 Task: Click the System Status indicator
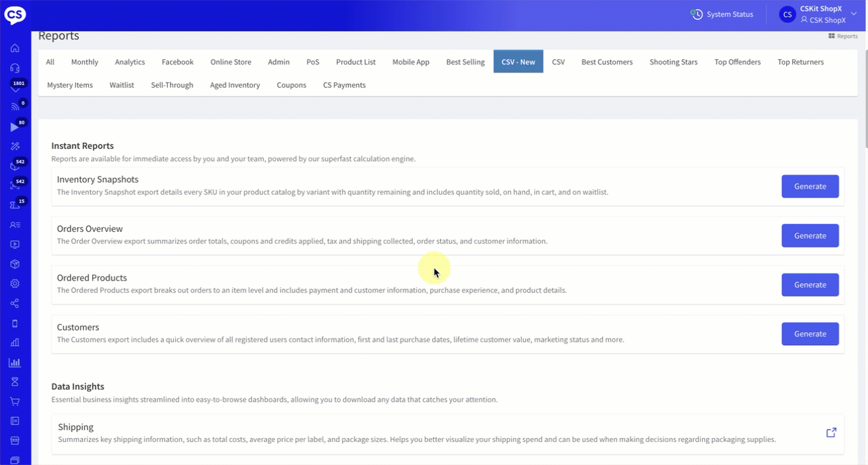tap(722, 14)
